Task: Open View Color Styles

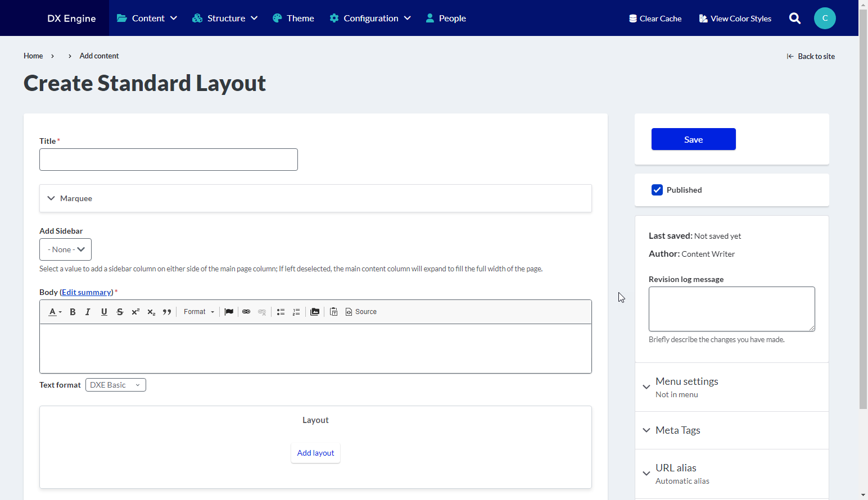Action: click(735, 19)
